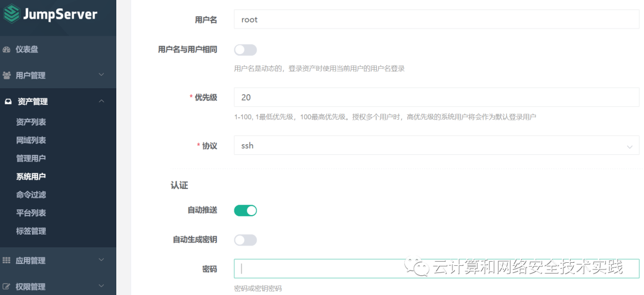Click the JumpServer brand title text
Screen dimensions: 644x295
60,14
